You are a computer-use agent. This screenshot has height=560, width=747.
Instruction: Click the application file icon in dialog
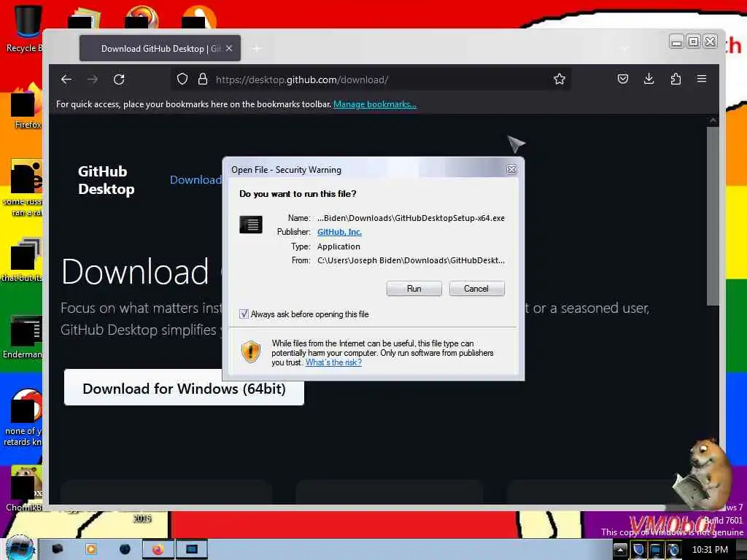pyautogui.click(x=251, y=225)
